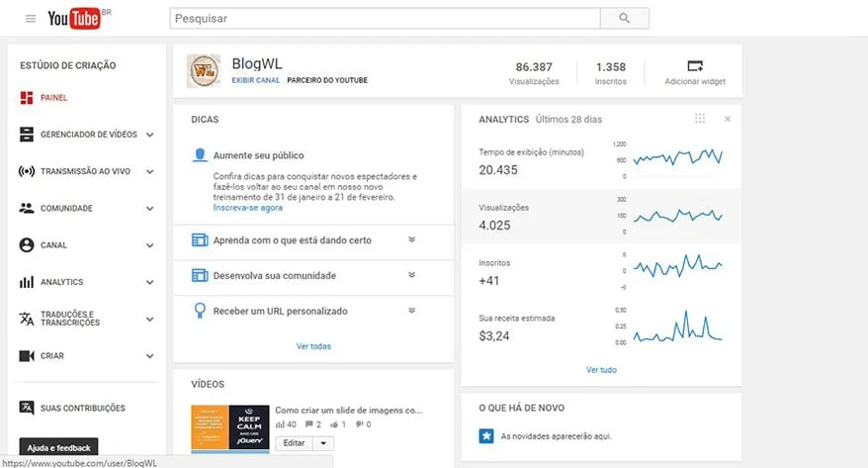The height and width of the screenshot is (468, 868).
Task: Click the video title Como criar um slide
Action: [x=349, y=411]
